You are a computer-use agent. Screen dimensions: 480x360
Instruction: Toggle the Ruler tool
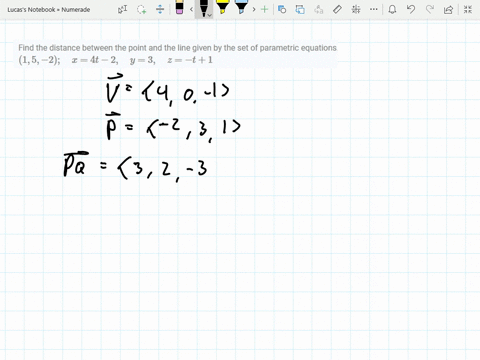click(x=337, y=9)
